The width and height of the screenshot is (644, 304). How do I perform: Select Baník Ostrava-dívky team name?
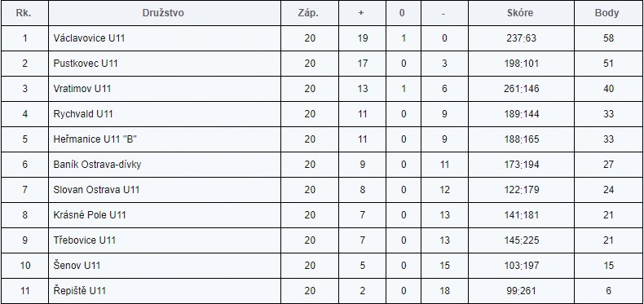click(97, 165)
